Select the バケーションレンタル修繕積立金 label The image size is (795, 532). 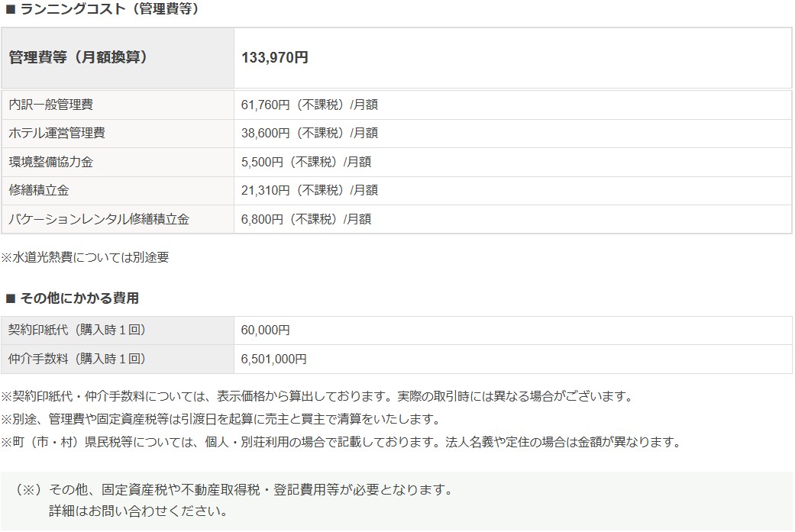[99, 219]
